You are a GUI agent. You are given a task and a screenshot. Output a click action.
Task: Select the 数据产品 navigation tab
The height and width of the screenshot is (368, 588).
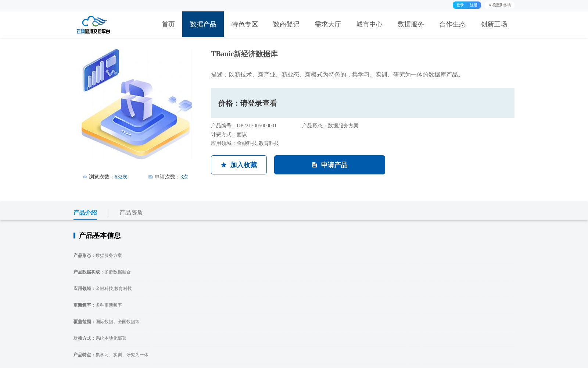(203, 24)
